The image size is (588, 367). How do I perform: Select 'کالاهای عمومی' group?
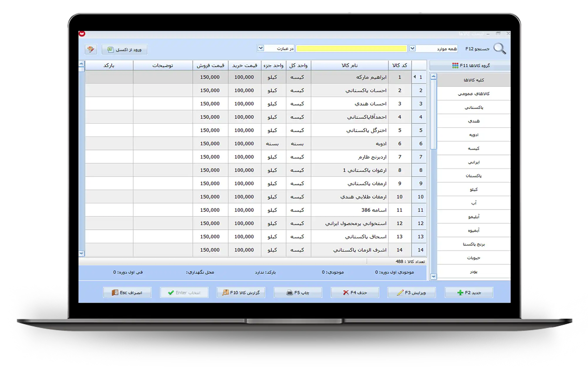tap(474, 94)
